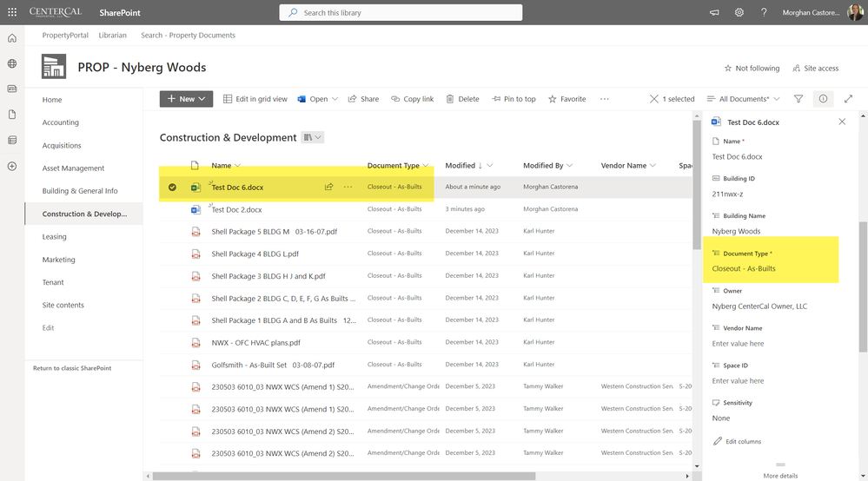Screen dimensions: 868x481
Task: Delete the selected document
Action: [463, 99]
